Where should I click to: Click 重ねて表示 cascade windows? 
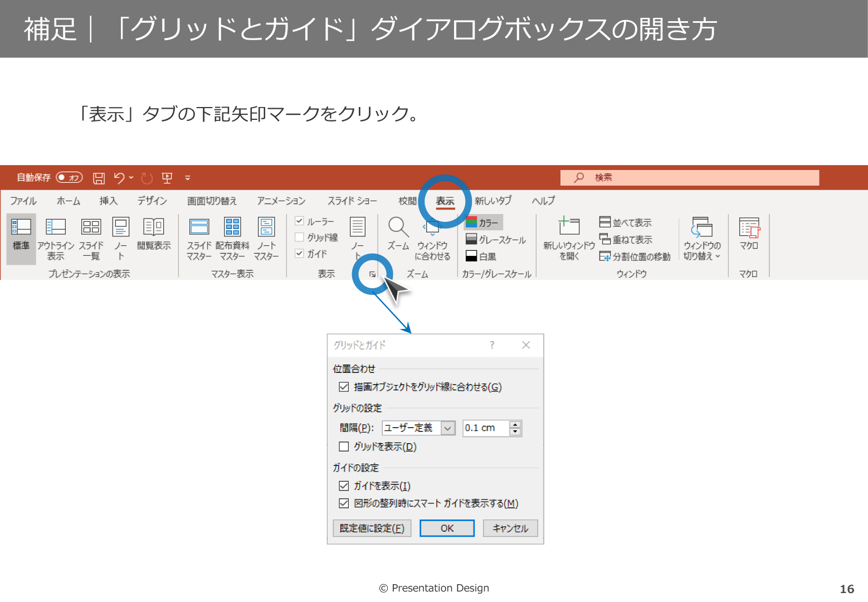point(625,240)
